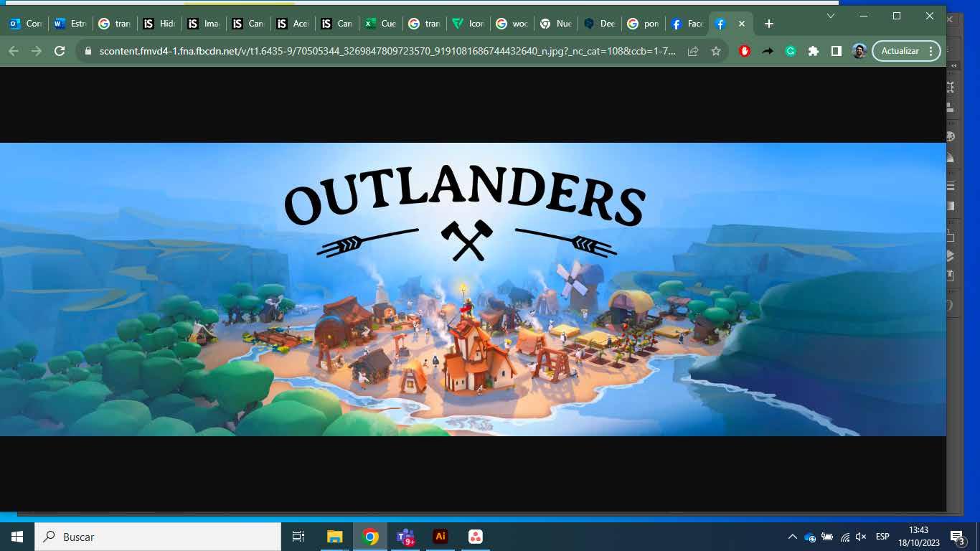Go back to the previous page in Chrome
This screenshot has width=980, height=551.
pos(14,51)
